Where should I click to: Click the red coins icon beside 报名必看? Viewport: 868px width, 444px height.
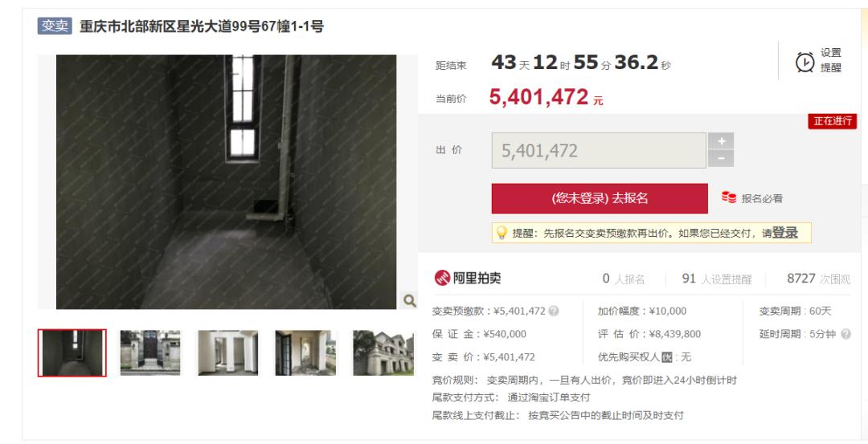tap(728, 198)
